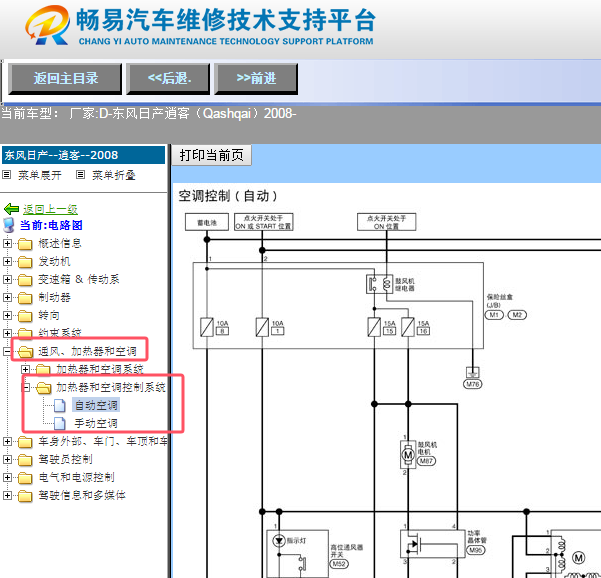The image size is (601, 578).
Task: Click the 驾驶信息和多媒体 folder icon
Action: [25, 496]
